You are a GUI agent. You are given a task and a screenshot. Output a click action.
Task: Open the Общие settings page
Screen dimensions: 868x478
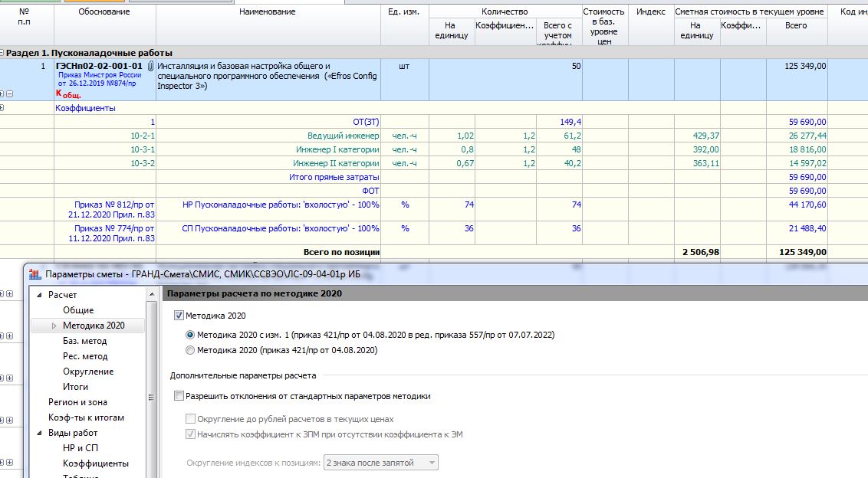pyautogui.click(x=78, y=310)
